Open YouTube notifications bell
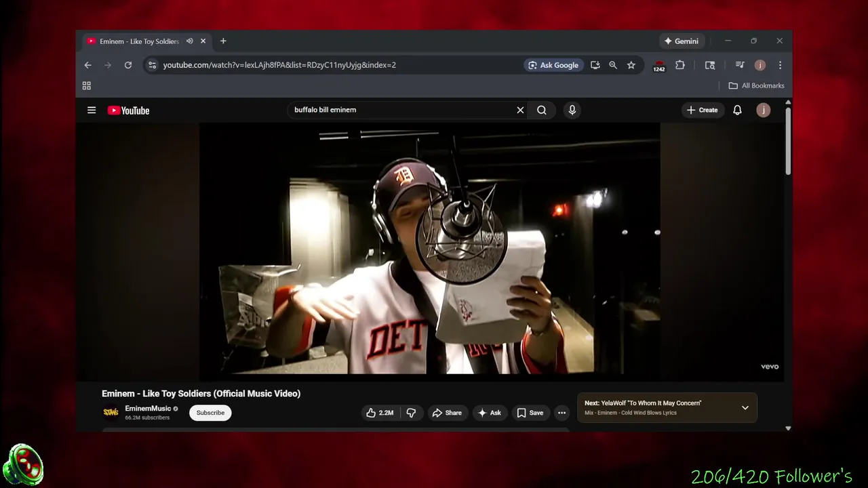The width and height of the screenshot is (868, 488). (x=737, y=110)
